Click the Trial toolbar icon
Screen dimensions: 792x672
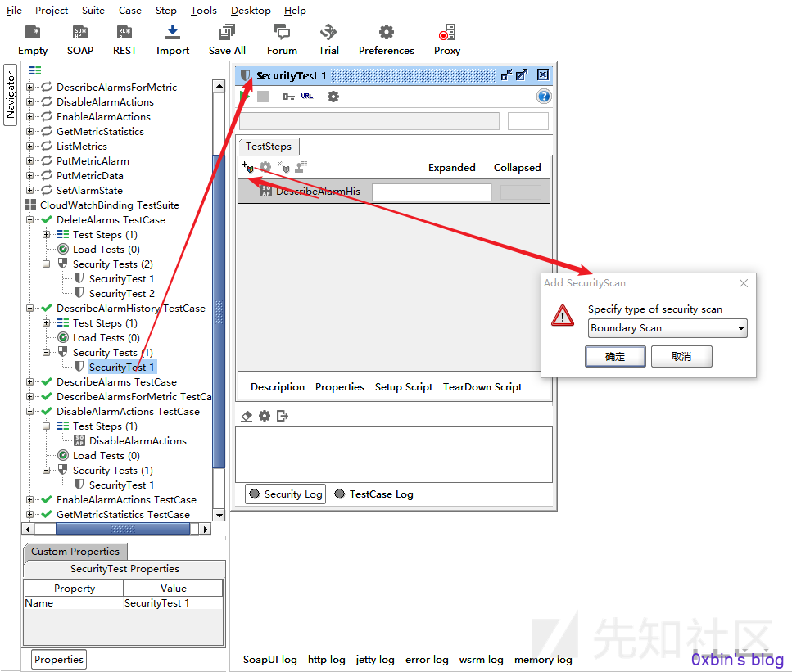click(x=328, y=40)
